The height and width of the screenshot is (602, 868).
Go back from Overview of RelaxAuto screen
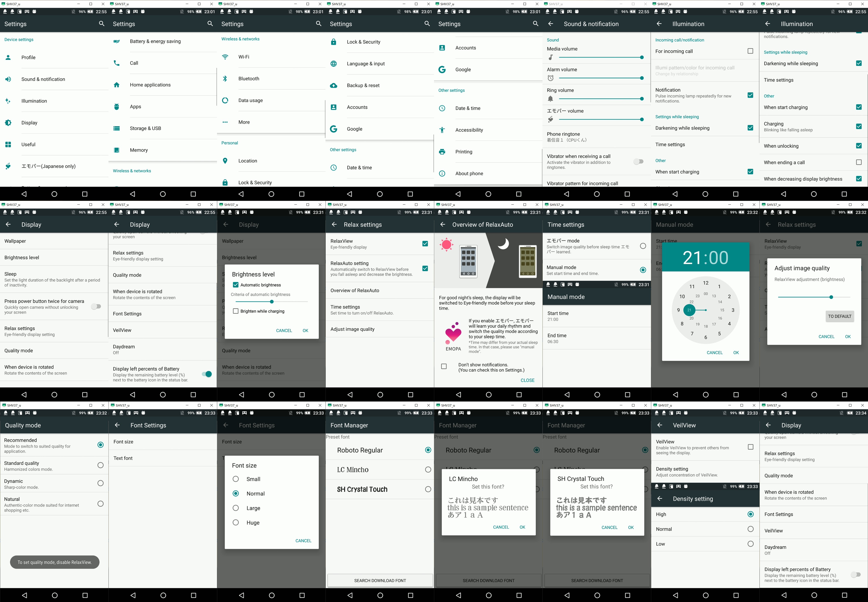point(442,224)
